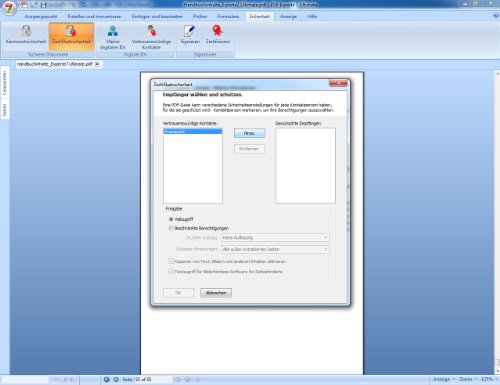
Task: Toggle the Textzugriff für Bildschirmlese-Software checkbox
Action: (171, 271)
